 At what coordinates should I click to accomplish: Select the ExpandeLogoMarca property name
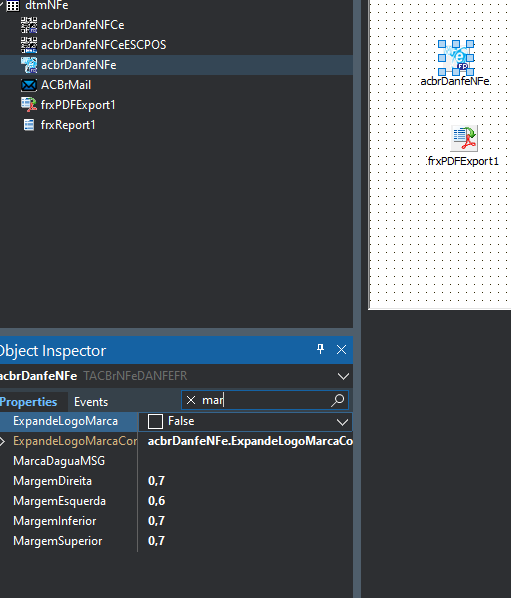(x=65, y=421)
